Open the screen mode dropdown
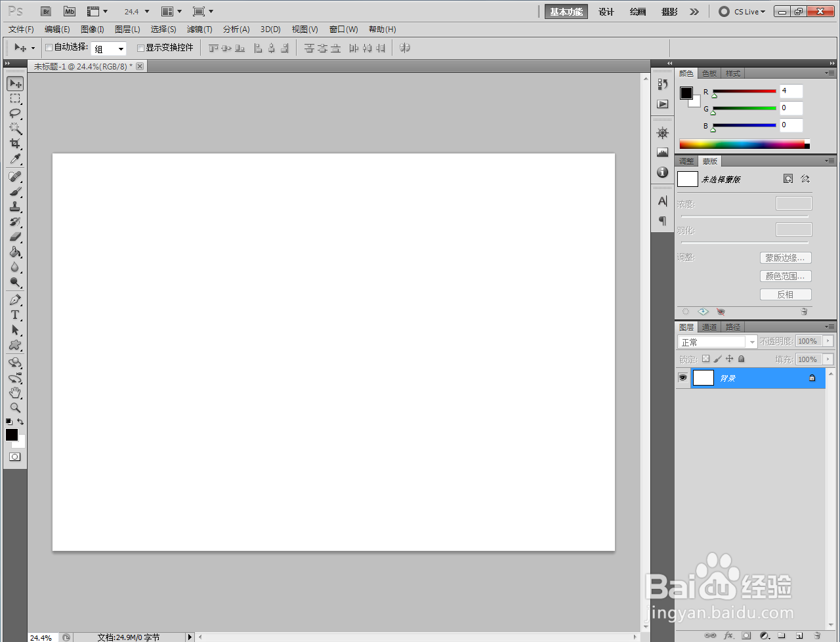Image resolution: width=840 pixels, height=642 pixels. pos(203,12)
